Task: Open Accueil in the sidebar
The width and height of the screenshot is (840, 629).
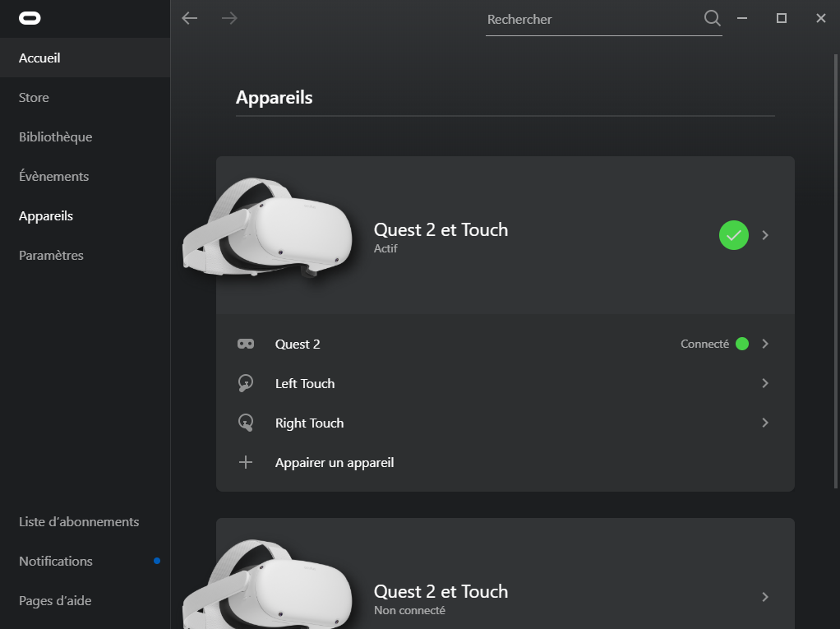Action: 85,58
